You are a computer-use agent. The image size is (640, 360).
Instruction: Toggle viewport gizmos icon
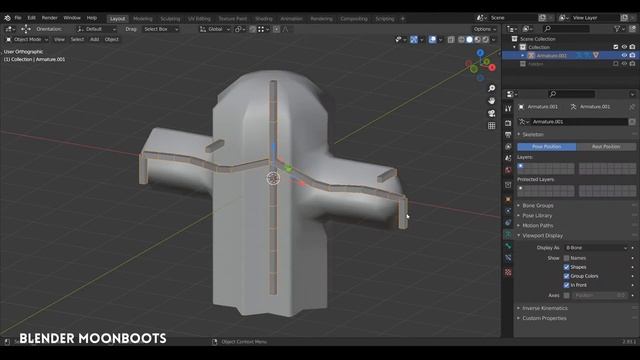413,40
